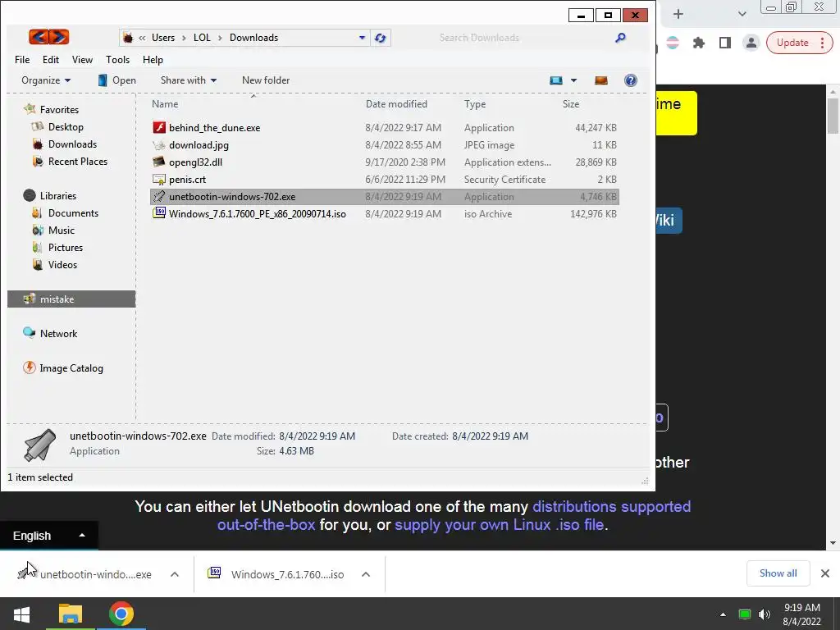
Task: Go forward with the right navigation arrow
Action: pyautogui.click(x=59, y=37)
